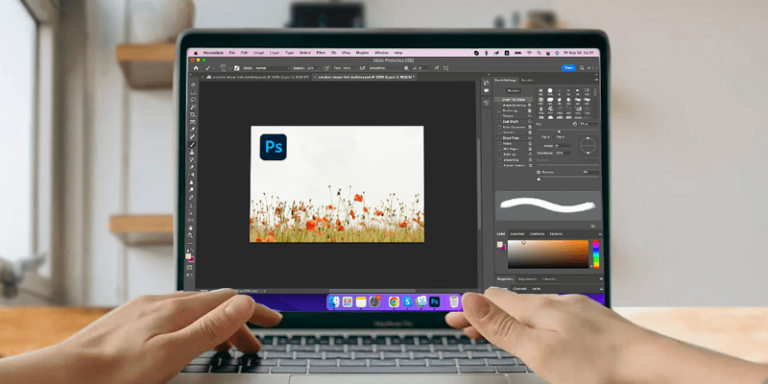Click inside the color picker field

(x=548, y=254)
